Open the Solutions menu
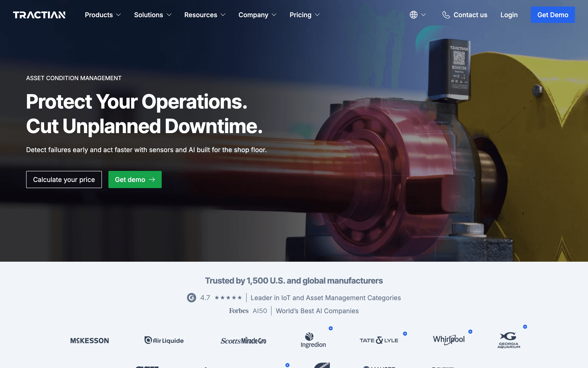 [153, 15]
